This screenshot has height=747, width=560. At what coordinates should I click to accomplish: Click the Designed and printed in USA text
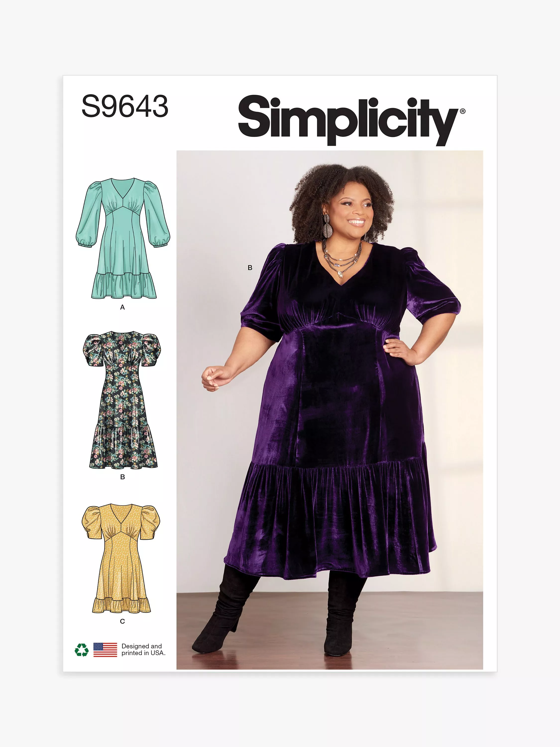[143, 649]
